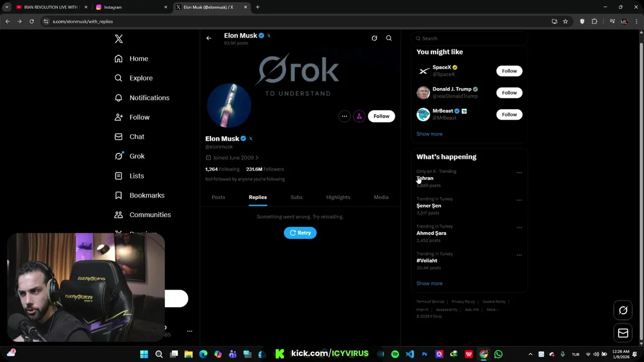Click the Grok icon in profile header
This screenshot has width=644, height=362.
tap(374, 38)
